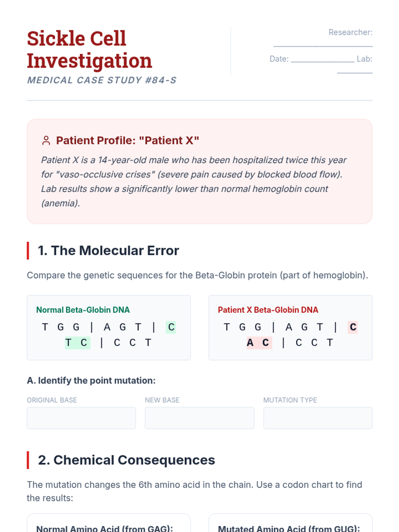Focus the New Base answer field
Screen dimensions: 399x532
pos(199,418)
